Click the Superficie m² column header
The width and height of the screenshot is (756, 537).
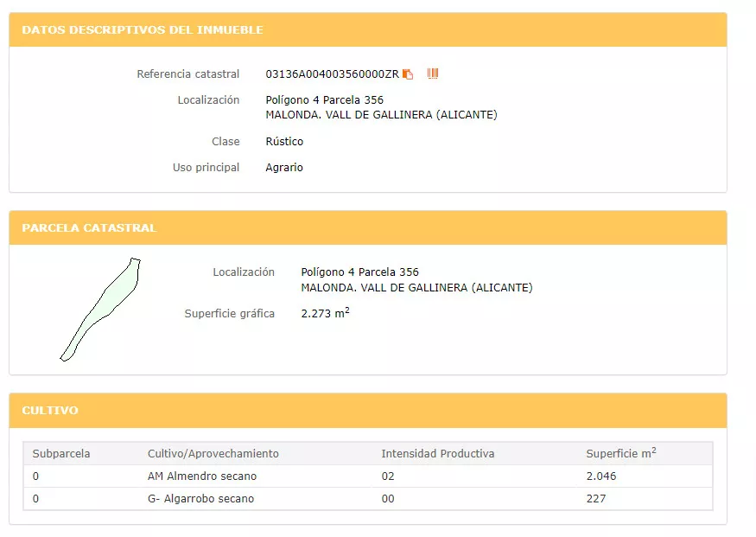[620, 454]
